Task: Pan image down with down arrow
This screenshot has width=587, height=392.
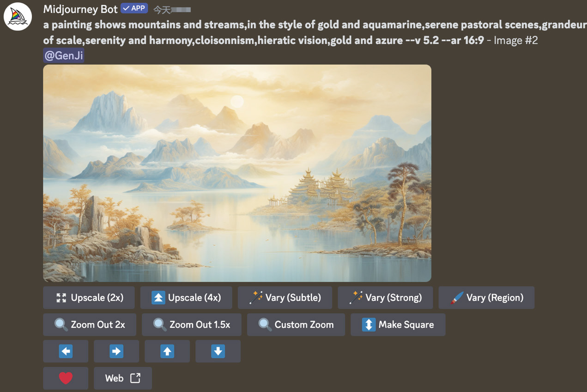Action: coord(218,351)
